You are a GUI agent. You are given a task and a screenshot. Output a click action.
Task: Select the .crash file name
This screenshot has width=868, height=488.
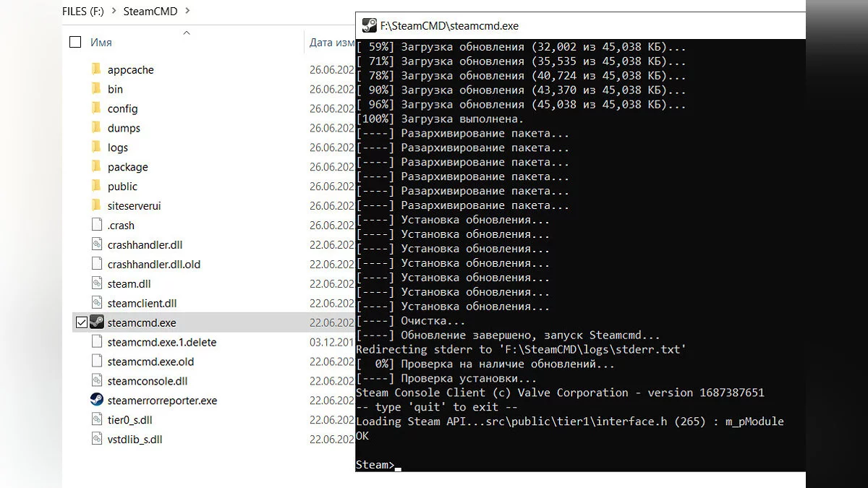pos(121,226)
